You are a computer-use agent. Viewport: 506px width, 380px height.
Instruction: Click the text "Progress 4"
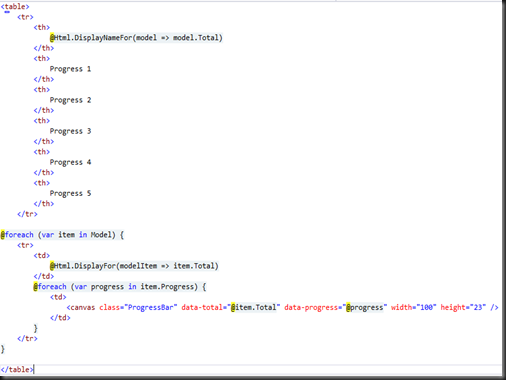pos(70,162)
